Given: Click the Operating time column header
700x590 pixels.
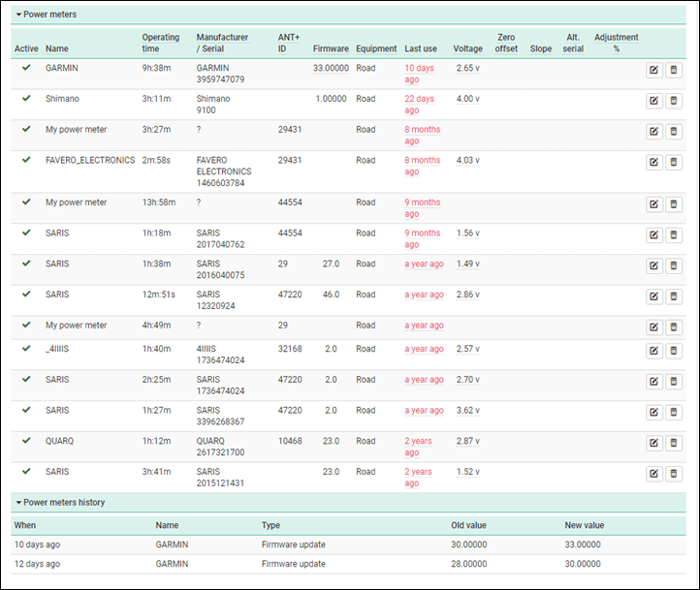Looking at the screenshot, I should coord(161,43).
